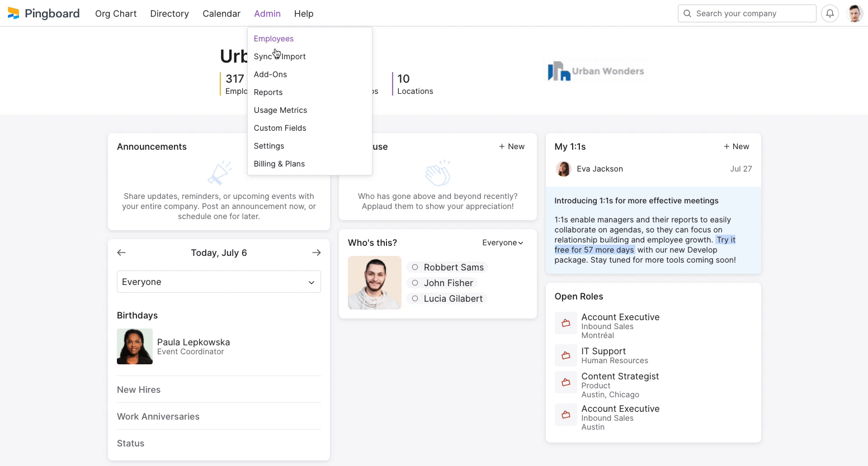This screenshot has height=466, width=868.
Task: Advance to next day with right arrow
Action: point(317,253)
